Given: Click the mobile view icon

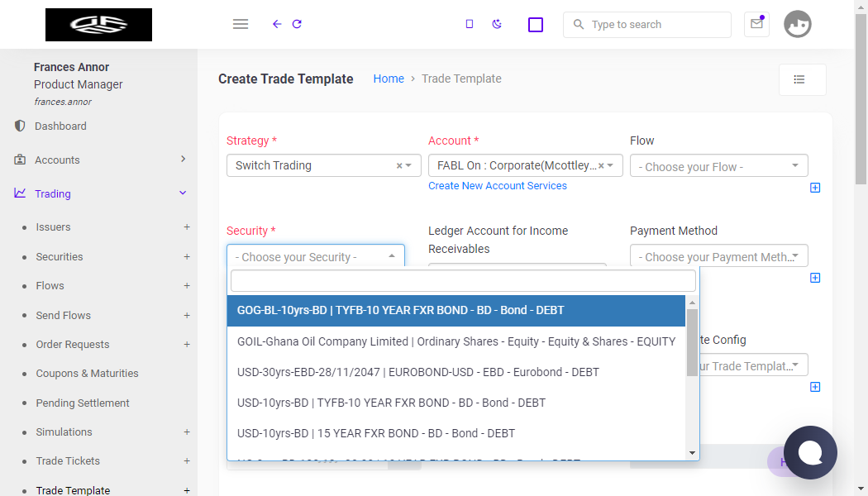Looking at the screenshot, I should coord(470,24).
